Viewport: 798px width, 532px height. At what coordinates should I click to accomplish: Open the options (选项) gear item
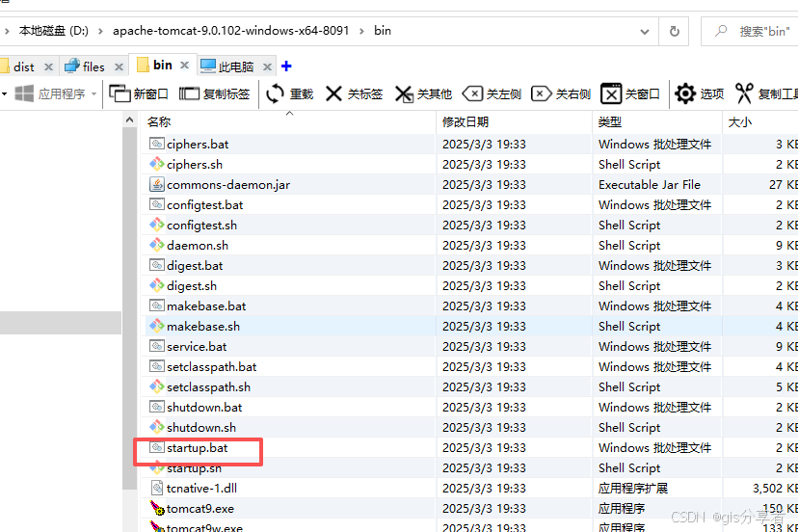[699, 93]
